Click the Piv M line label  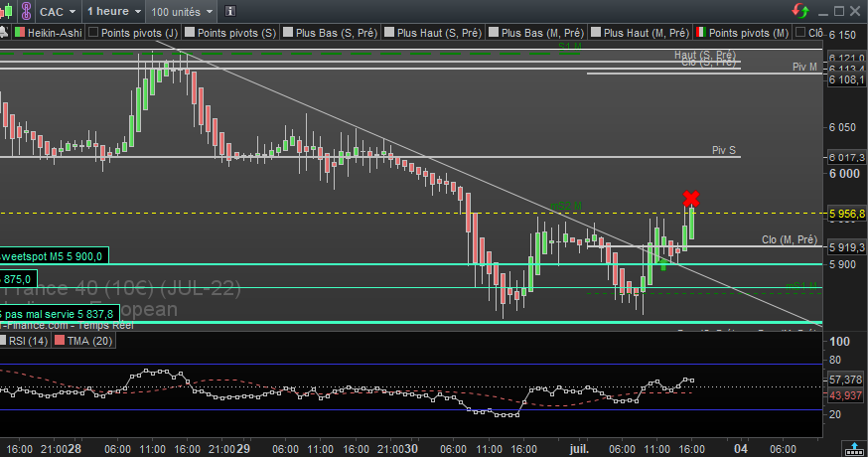804,67
